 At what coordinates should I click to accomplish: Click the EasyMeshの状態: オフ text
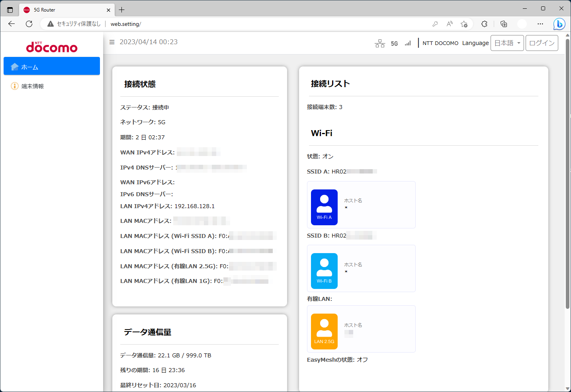pyautogui.click(x=337, y=360)
